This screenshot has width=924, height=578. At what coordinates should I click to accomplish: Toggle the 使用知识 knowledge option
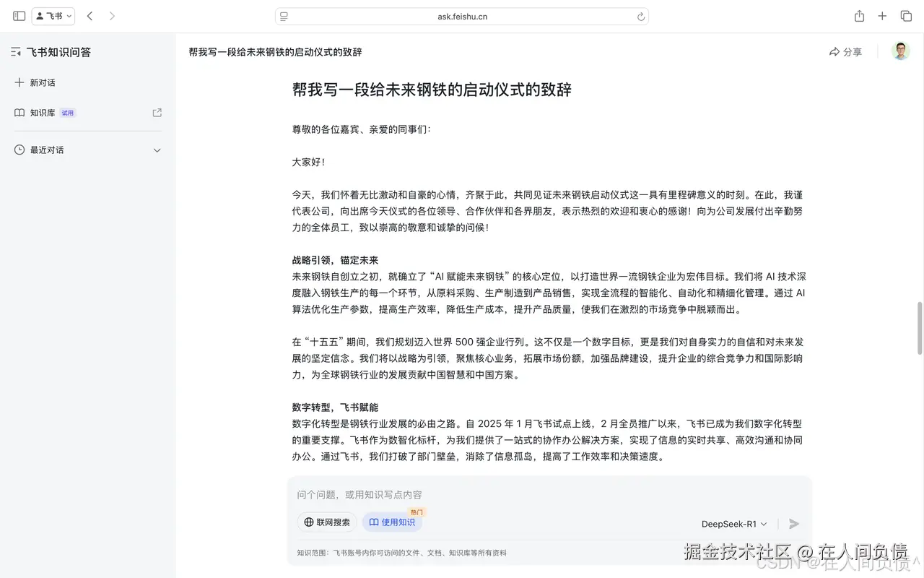point(392,522)
